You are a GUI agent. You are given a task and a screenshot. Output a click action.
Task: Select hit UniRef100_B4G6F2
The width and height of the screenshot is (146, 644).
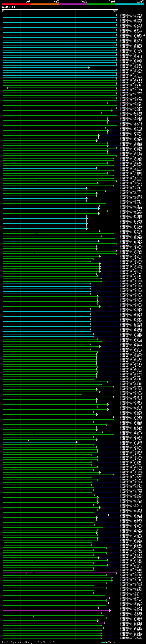(x=131, y=188)
